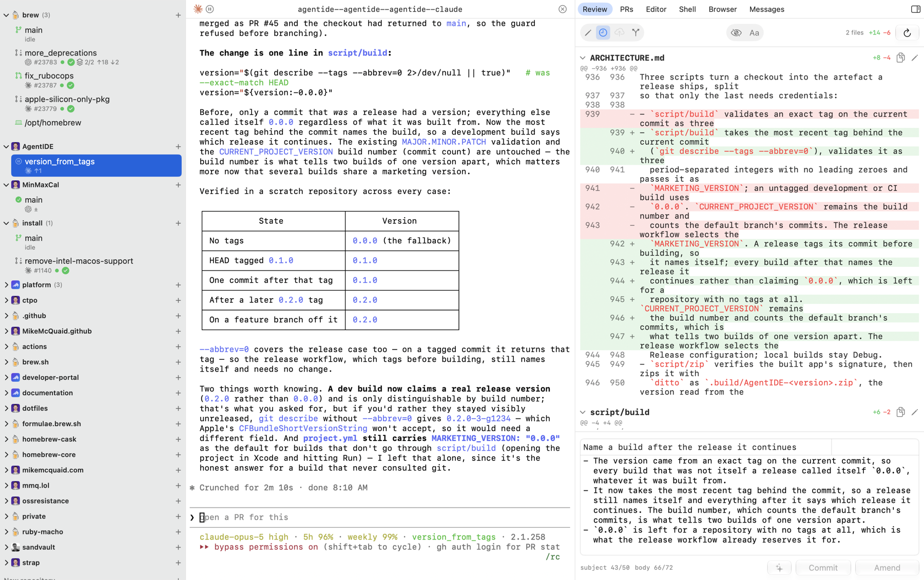The image size is (924, 580).
Task: Switch to the PRs tab
Action: pyautogui.click(x=626, y=9)
